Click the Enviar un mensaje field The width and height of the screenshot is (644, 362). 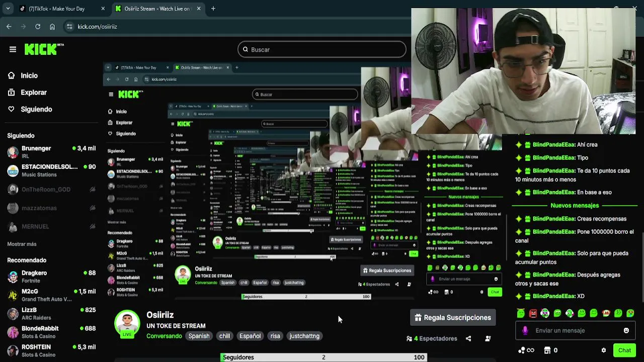576,330
